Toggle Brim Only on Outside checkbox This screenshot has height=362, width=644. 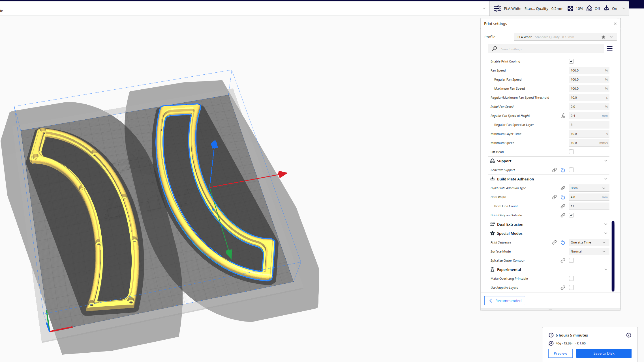pos(572,215)
